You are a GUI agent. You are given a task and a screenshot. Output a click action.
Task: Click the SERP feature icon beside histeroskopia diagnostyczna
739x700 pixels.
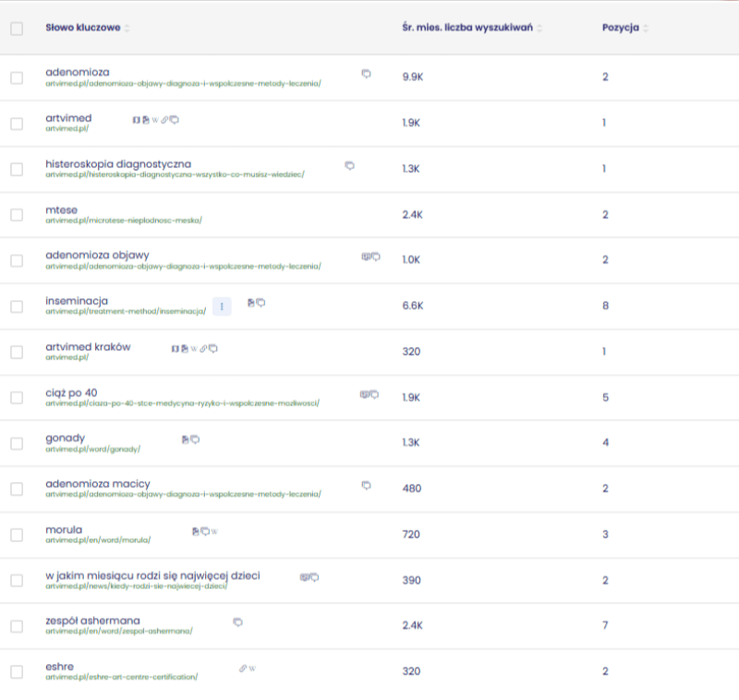coord(349,165)
